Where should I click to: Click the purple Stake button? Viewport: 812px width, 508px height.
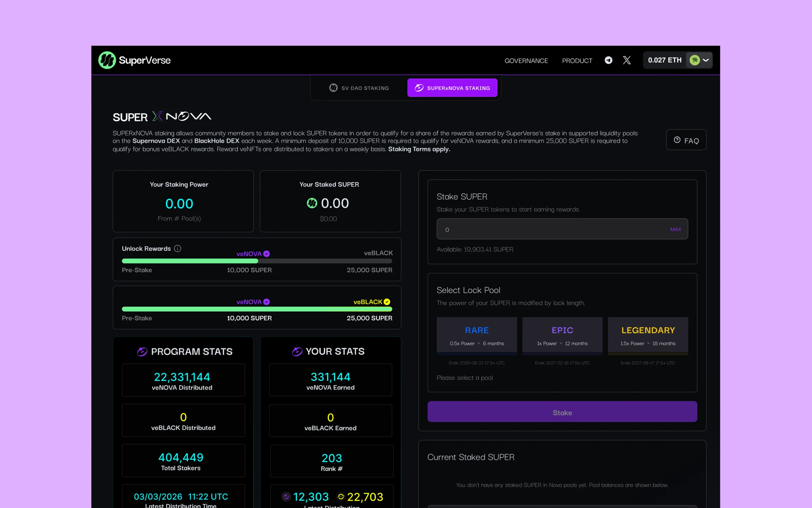point(562,412)
